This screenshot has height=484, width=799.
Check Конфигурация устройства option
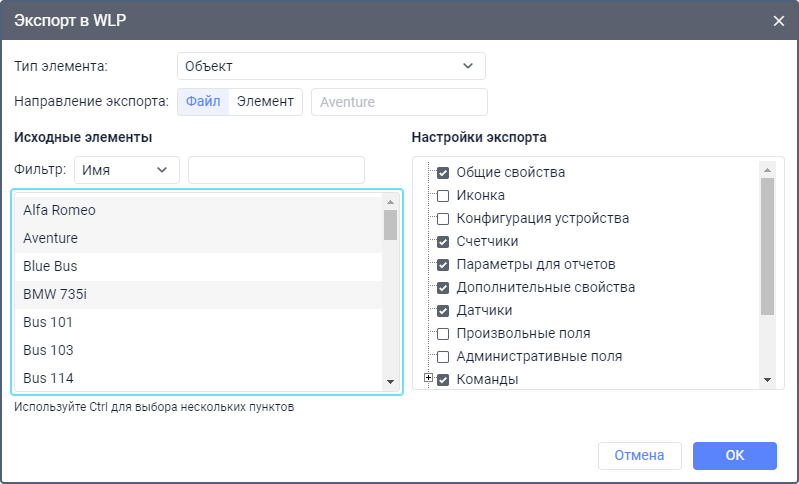click(x=443, y=218)
